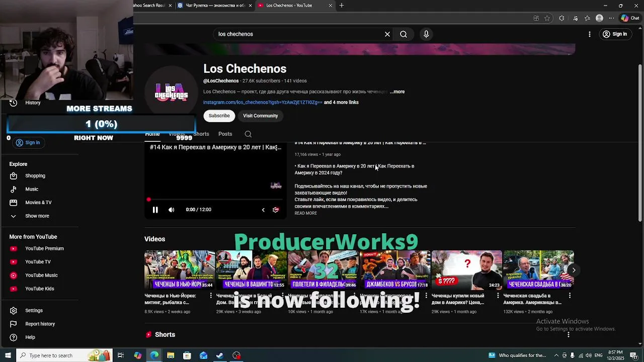The height and width of the screenshot is (362, 644).
Task: Click featured video progress bar
Action: [x=215, y=200]
